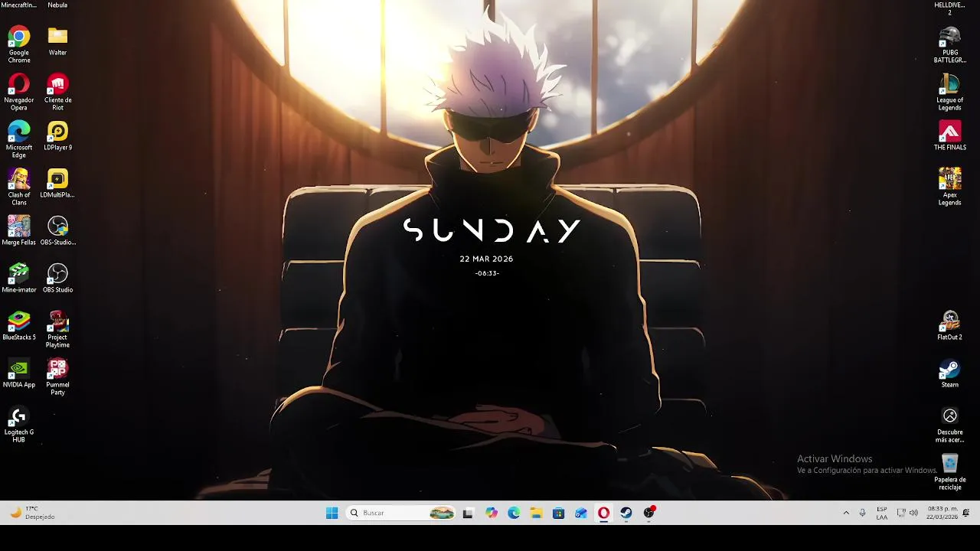The image size is (980, 551).
Task: Switch to Steam from the taskbar
Action: pyautogui.click(x=626, y=513)
